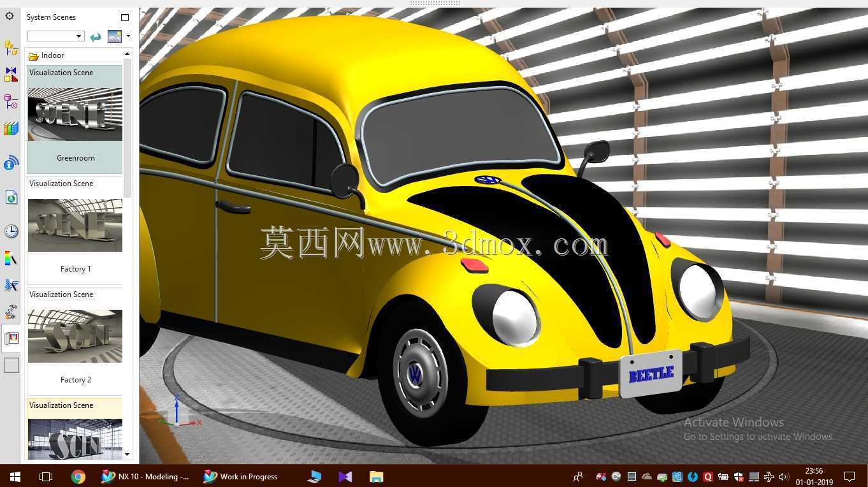This screenshot has width=868, height=487.
Task: Open the Part Navigator tab icon
Action: coord(11,101)
